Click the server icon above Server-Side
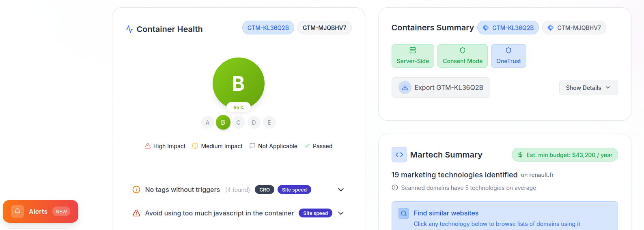Image resolution: width=644 pixels, height=230 pixels. pyautogui.click(x=413, y=50)
